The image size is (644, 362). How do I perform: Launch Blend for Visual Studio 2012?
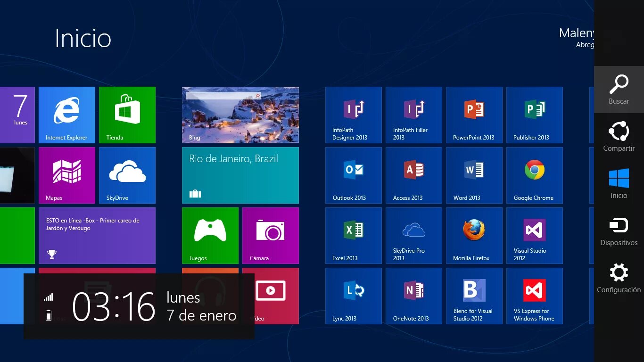pos(474,296)
